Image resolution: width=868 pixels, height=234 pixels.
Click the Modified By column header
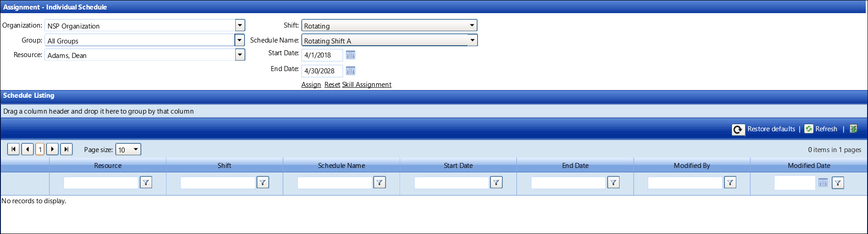[692, 166]
